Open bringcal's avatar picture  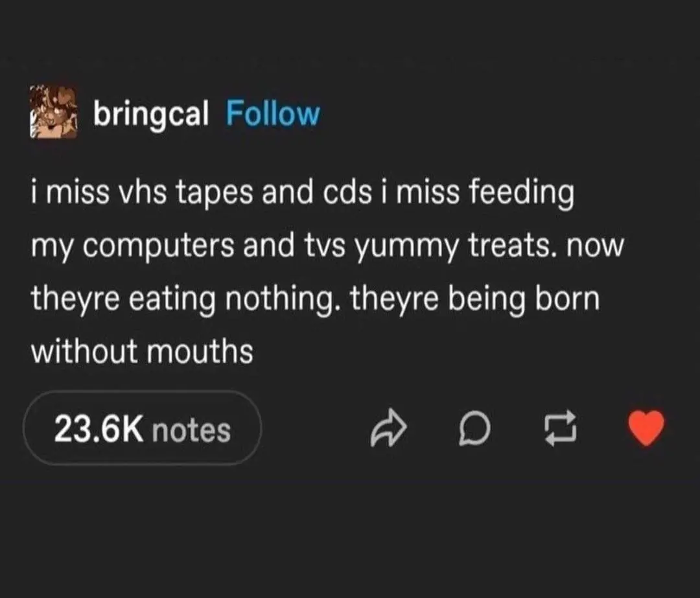click(54, 113)
